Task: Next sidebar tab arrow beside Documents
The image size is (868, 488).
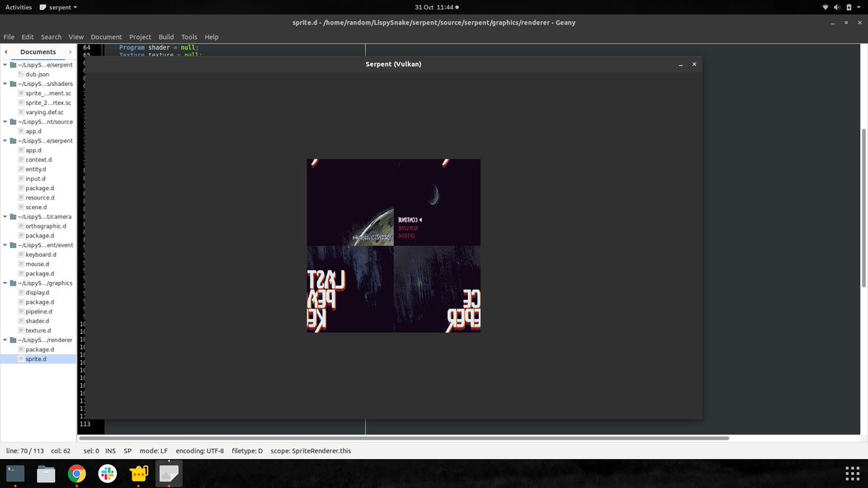Action: click(70, 52)
